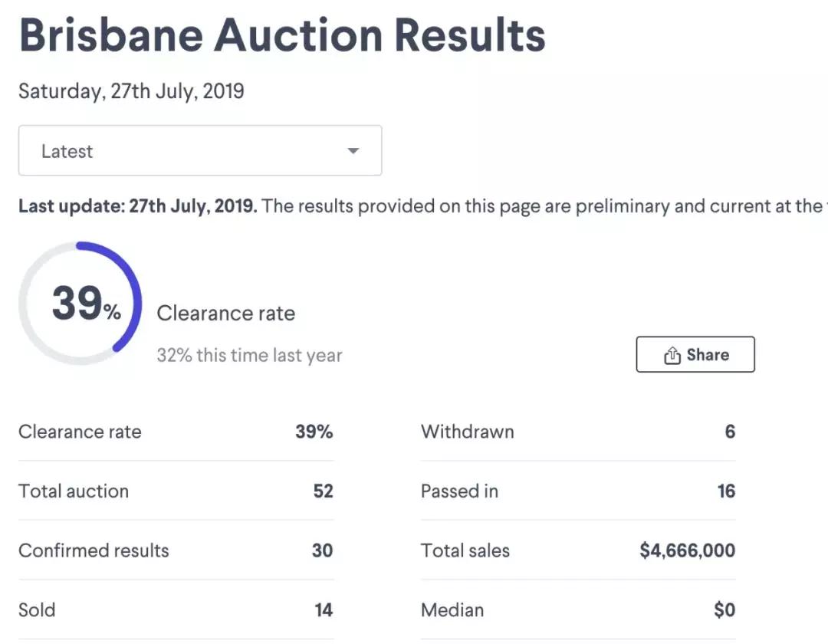Image resolution: width=828 pixels, height=644 pixels.
Task: Click the share arrow icon
Action: tap(672, 355)
